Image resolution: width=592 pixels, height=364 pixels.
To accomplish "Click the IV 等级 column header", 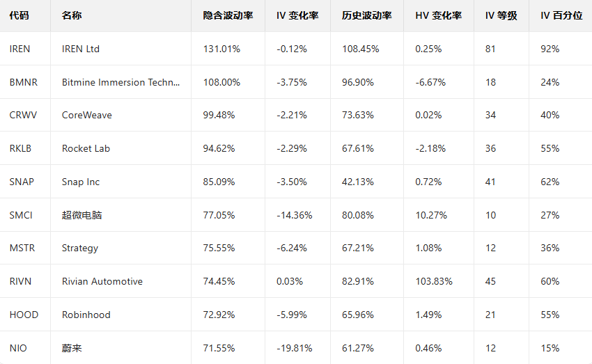I will tap(501, 15).
